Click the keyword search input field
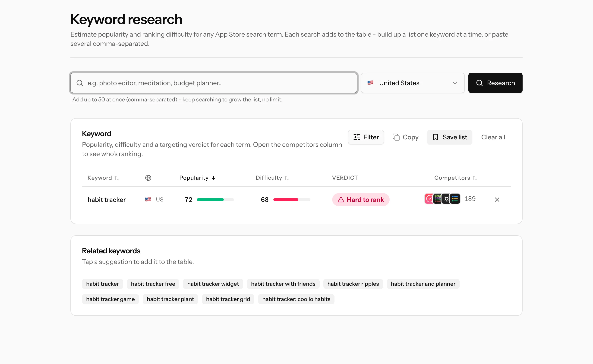Viewport: 593px width, 364px height. click(214, 83)
